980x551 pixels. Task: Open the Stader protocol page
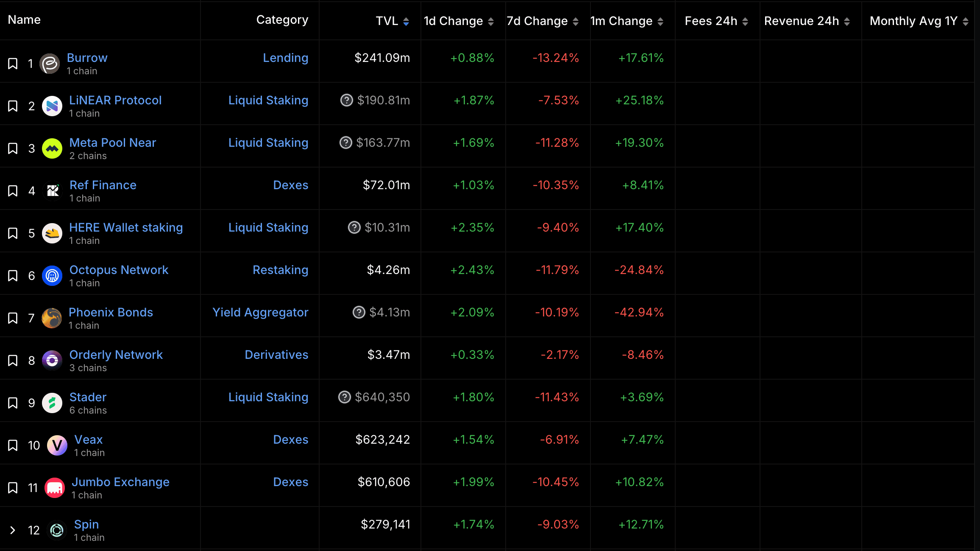(88, 397)
